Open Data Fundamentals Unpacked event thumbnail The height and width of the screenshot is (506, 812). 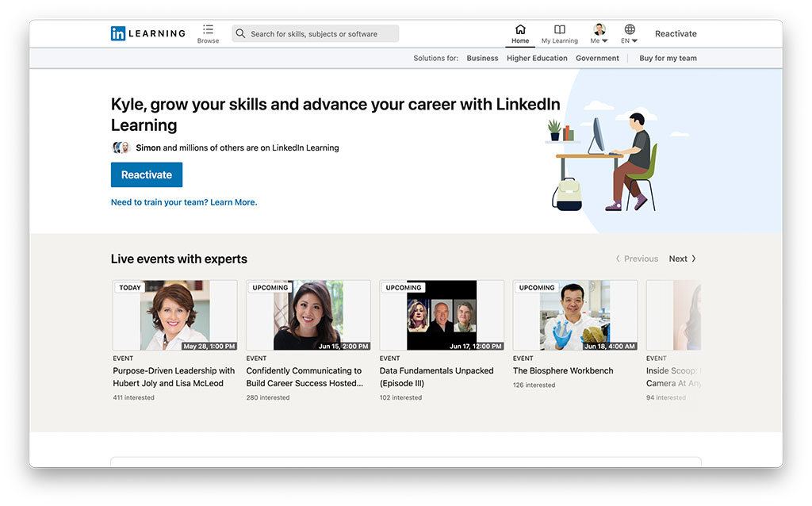click(442, 316)
